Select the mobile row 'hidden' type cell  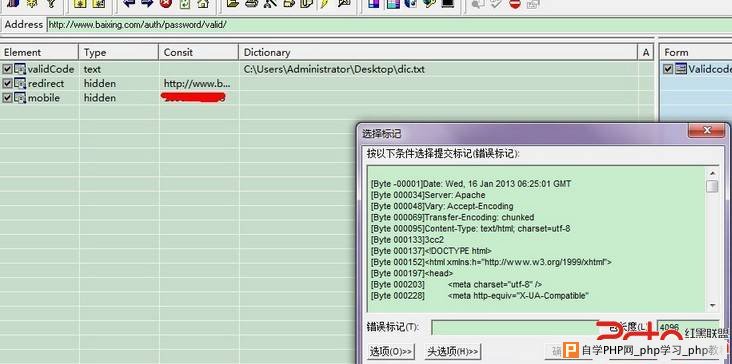[x=99, y=98]
